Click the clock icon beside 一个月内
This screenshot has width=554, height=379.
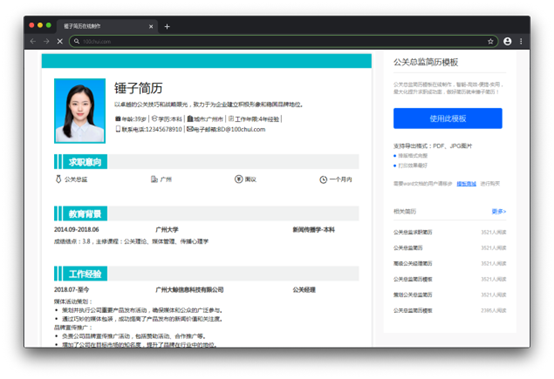click(323, 179)
